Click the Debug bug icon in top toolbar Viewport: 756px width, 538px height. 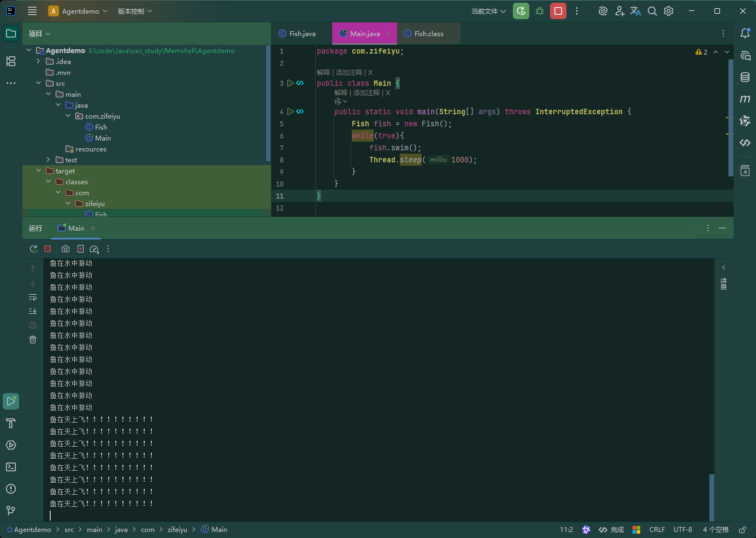[x=540, y=11]
